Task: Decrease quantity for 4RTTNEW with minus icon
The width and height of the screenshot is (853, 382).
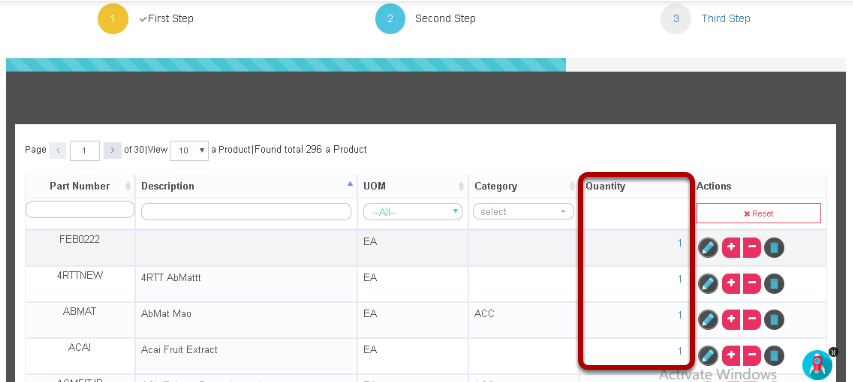Action: [751, 284]
